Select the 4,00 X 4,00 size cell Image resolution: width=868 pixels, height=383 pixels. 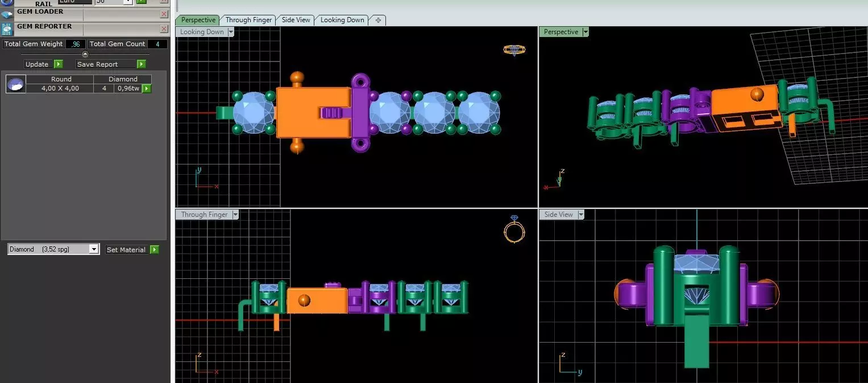(60, 88)
